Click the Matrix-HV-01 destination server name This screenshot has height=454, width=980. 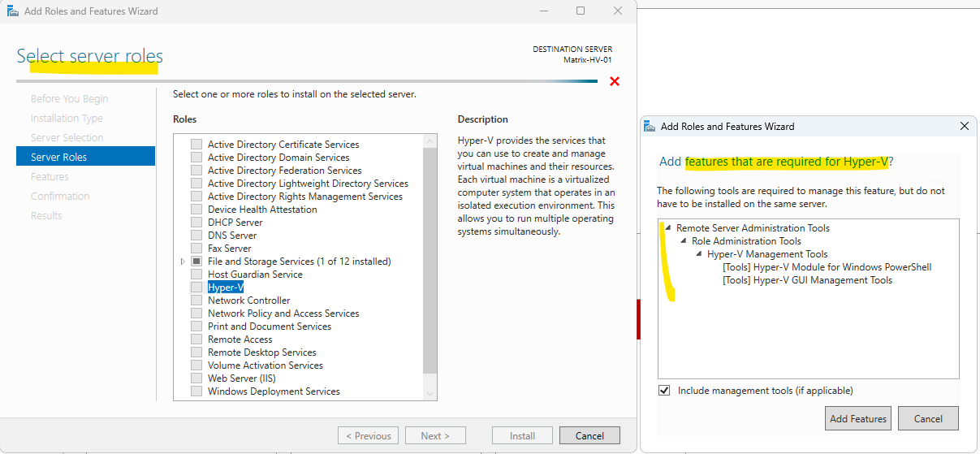coord(588,60)
